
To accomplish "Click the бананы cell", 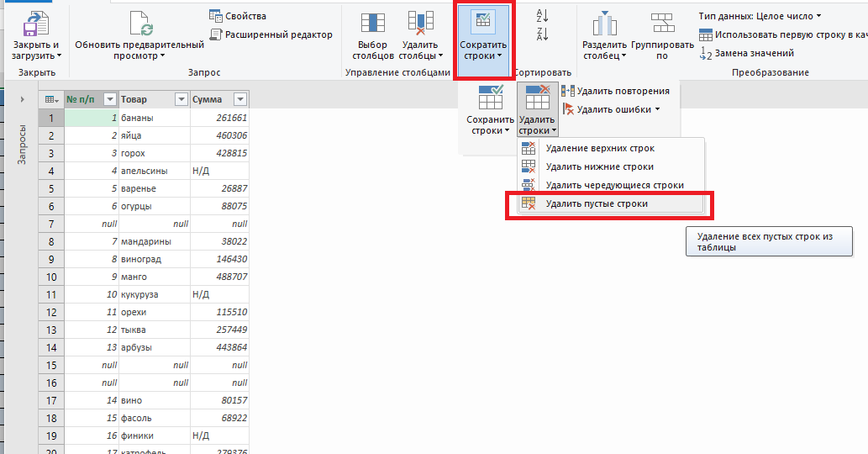I will coord(155,118).
